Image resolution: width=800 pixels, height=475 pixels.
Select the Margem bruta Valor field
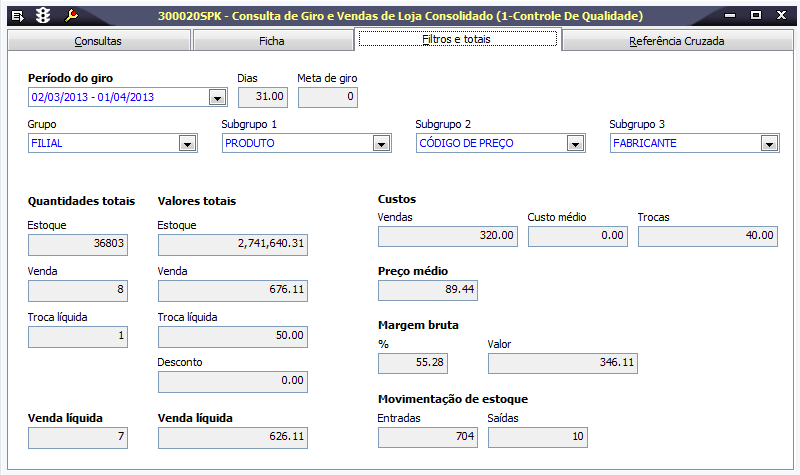pos(562,362)
